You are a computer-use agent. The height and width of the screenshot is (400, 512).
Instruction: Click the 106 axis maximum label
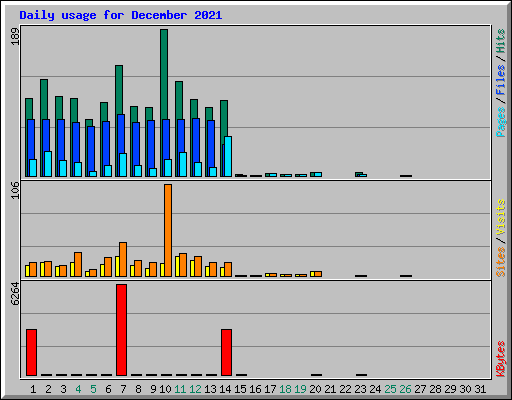click(x=15, y=190)
